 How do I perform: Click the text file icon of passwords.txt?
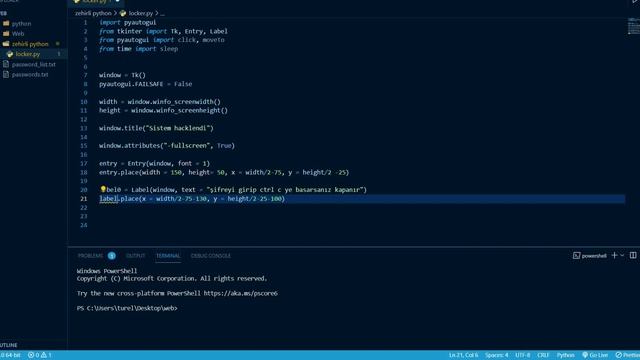point(6,74)
